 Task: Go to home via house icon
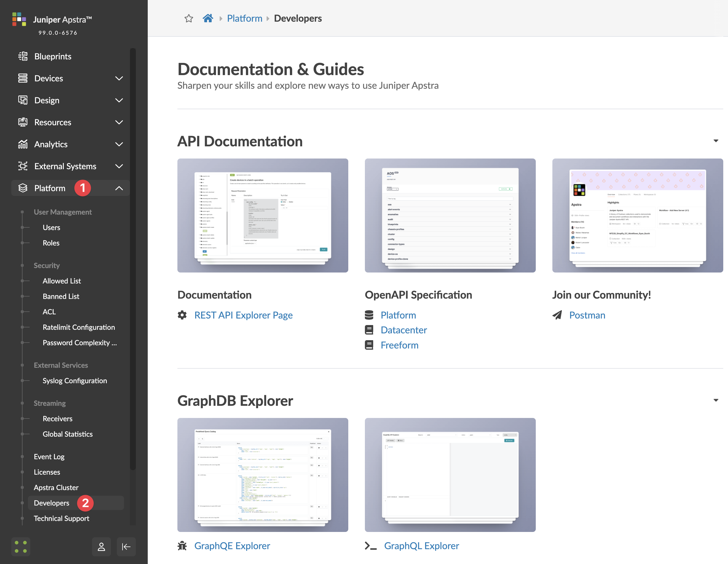click(208, 18)
